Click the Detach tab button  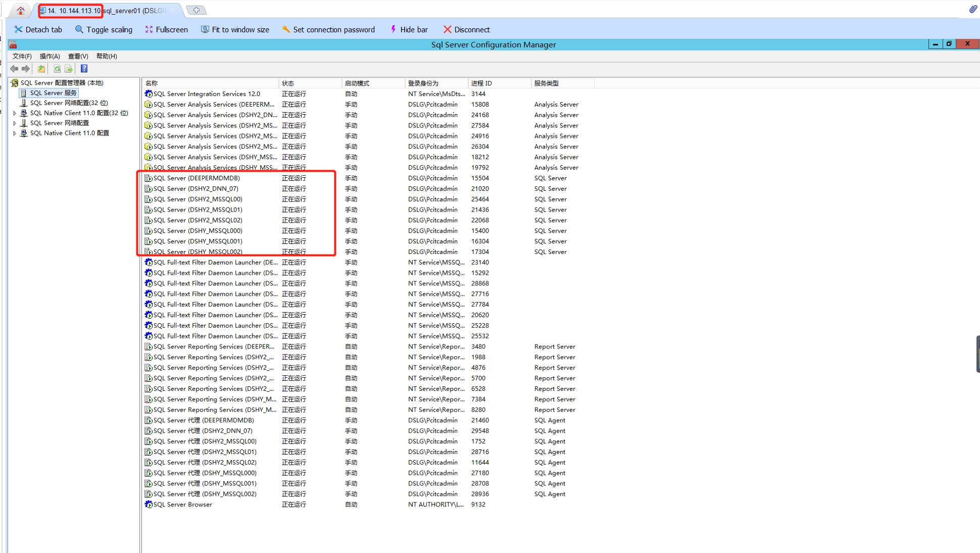pos(38,30)
